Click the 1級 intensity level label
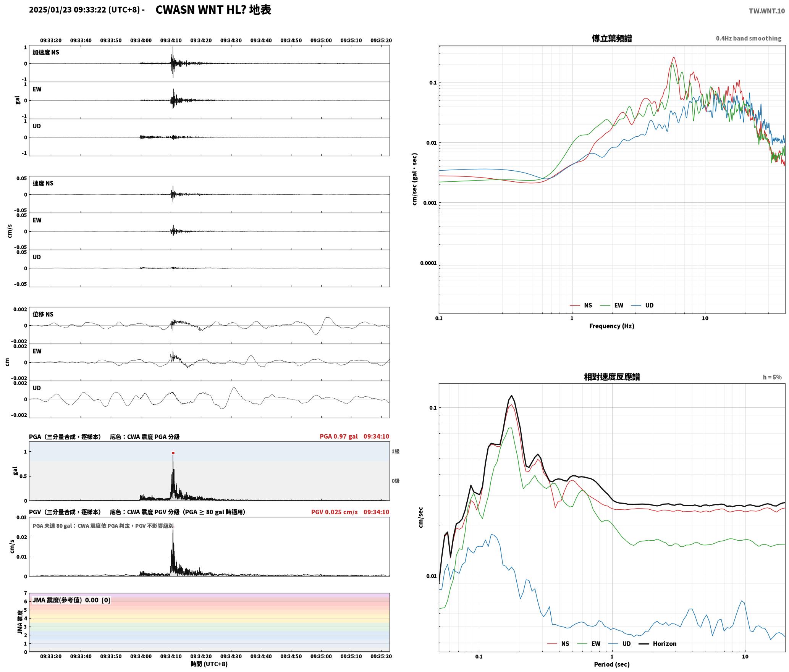The height and width of the screenshot is (672, 789). pos(395,451)
